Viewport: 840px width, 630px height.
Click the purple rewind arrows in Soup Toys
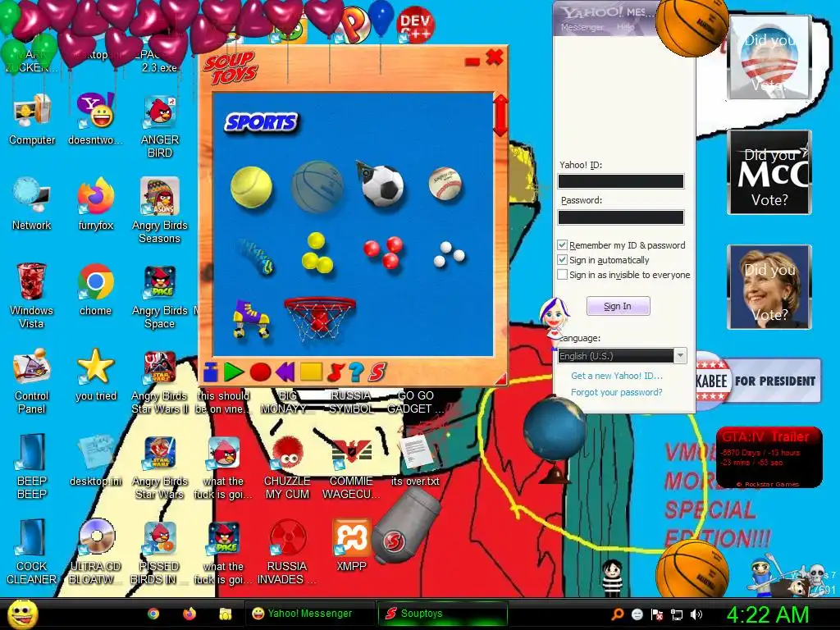(x=285, y=372)
